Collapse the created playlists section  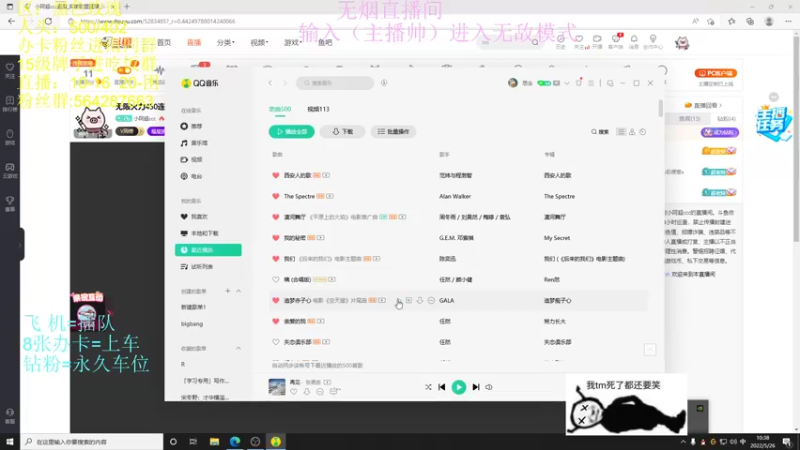[238, 291]
